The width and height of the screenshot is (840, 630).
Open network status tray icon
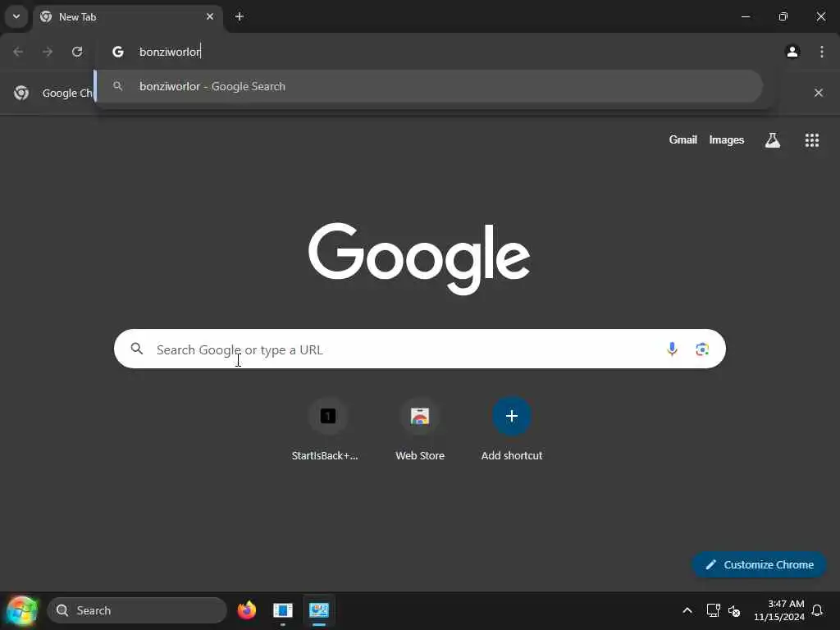click(x=713, y=610)
